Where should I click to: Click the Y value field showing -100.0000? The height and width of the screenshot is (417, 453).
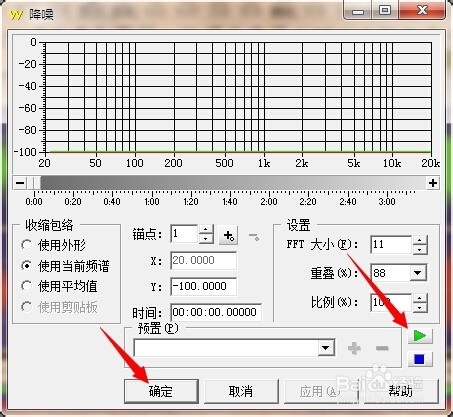pyautogui.click(x=204, y=286)
